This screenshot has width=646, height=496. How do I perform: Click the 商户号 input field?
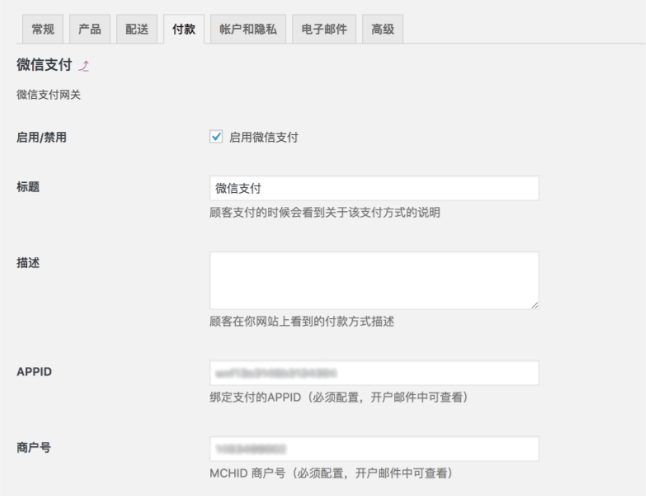point(374,449)
